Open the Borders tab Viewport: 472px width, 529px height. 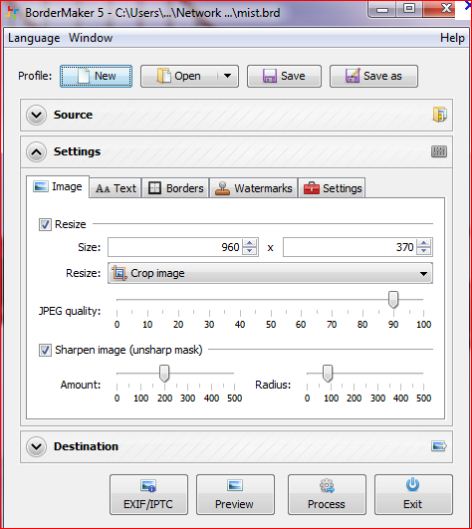coord(176,188)
